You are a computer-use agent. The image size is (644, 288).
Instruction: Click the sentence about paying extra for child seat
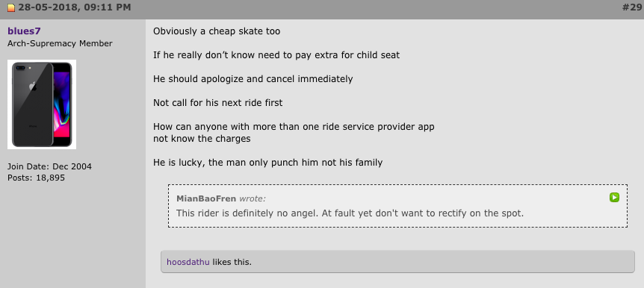pyautogui.click(x=276, y=55)
